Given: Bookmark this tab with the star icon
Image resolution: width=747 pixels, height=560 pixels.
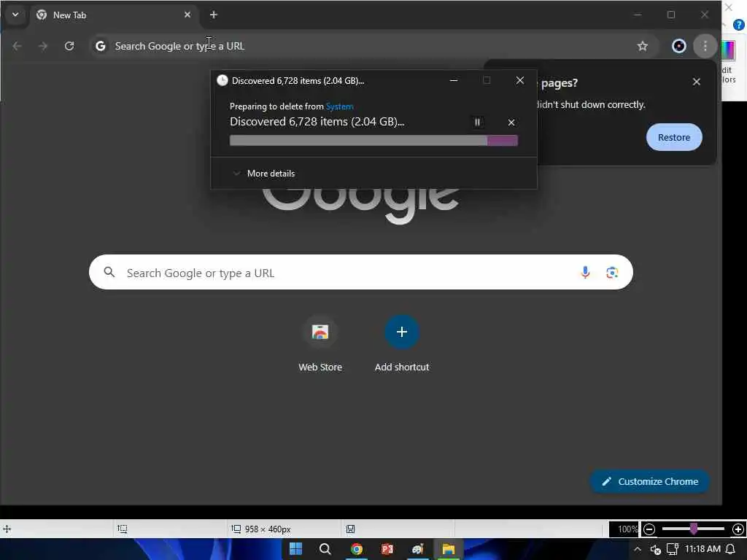Looking at the screenshot, I should coord(642,46).
